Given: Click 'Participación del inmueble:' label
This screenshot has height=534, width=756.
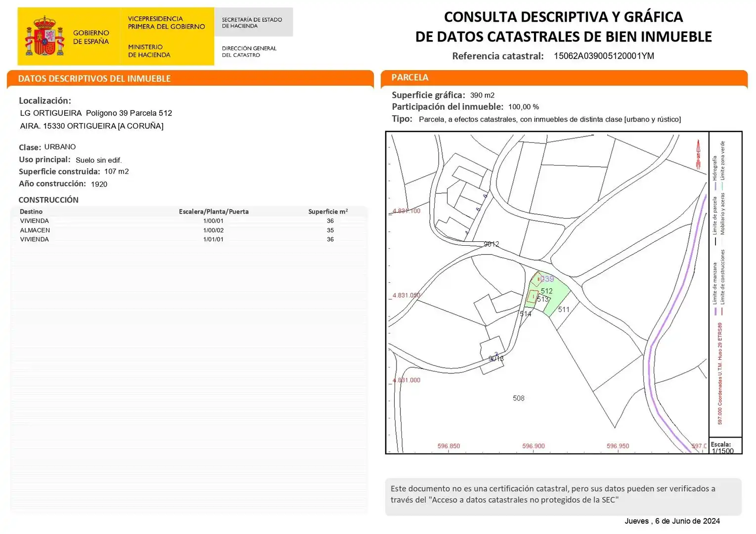Looking at the screenshot, I should pos(447,107).
